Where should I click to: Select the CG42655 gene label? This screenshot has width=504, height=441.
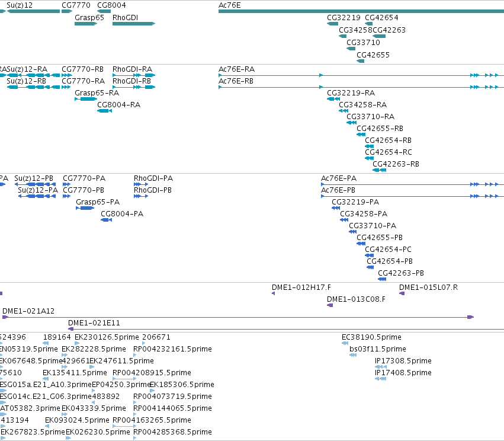tap(373, 55)
